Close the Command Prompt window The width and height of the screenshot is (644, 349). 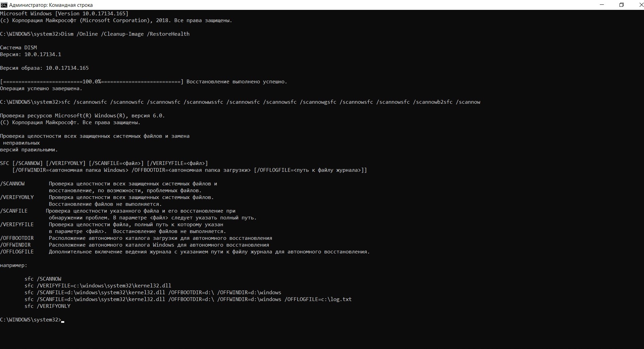pyautogui.click(x=638, y=5)
